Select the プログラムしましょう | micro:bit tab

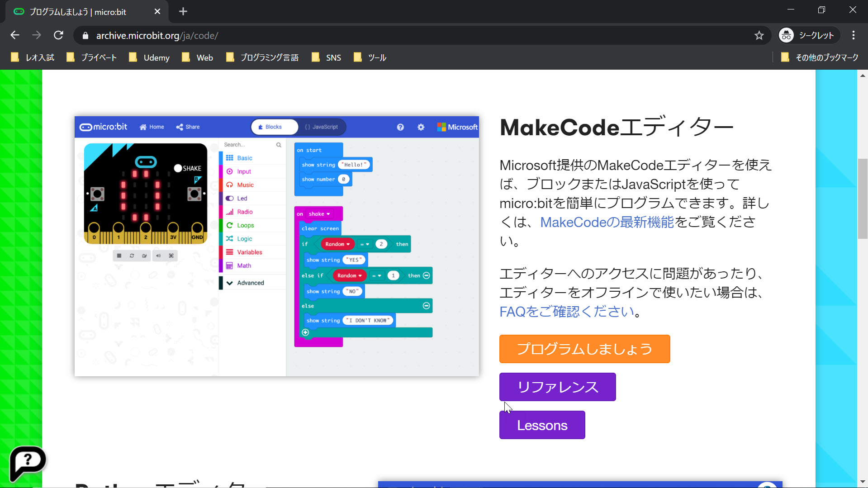86,12
